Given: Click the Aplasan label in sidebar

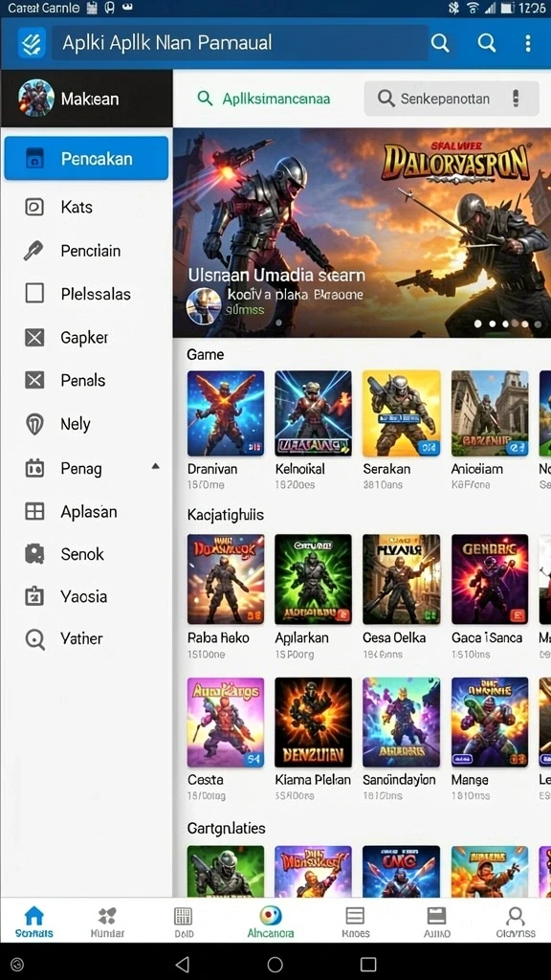Looking at the screenshot, I should click(x=89, y=511).
